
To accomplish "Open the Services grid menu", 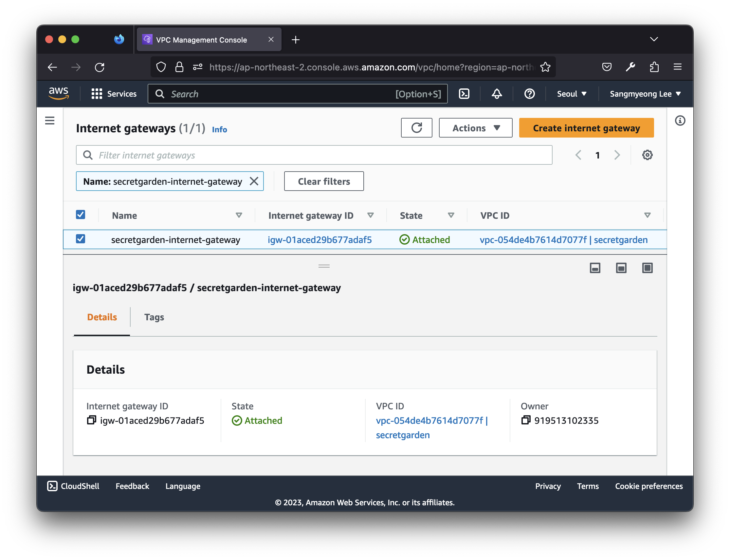I will pos(114,94).
